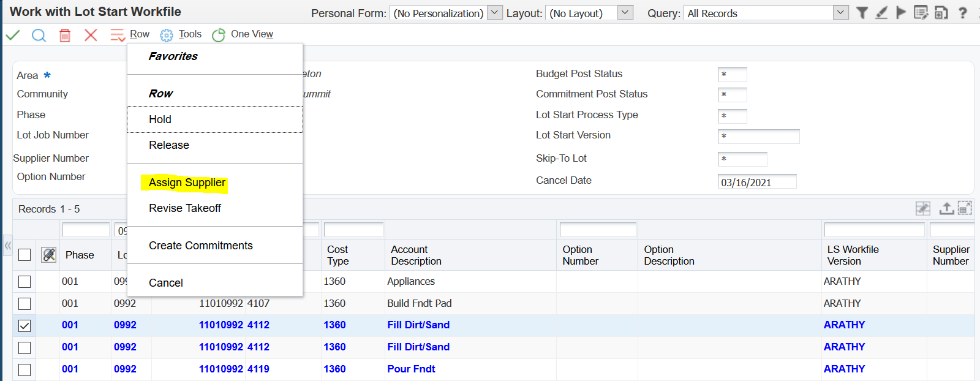
Task: Click the Account Description column header
Action: tap(416, 255)
